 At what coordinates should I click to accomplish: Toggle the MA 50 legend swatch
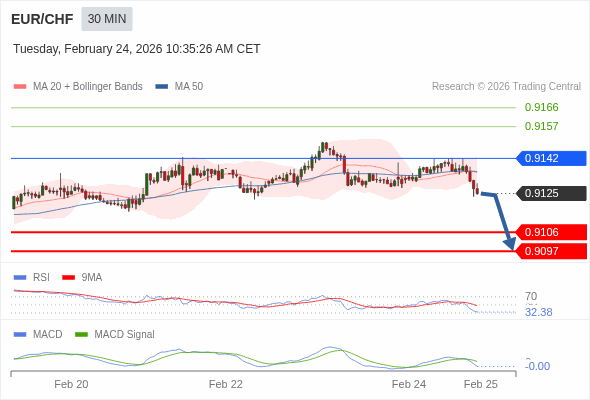point(162,87)
